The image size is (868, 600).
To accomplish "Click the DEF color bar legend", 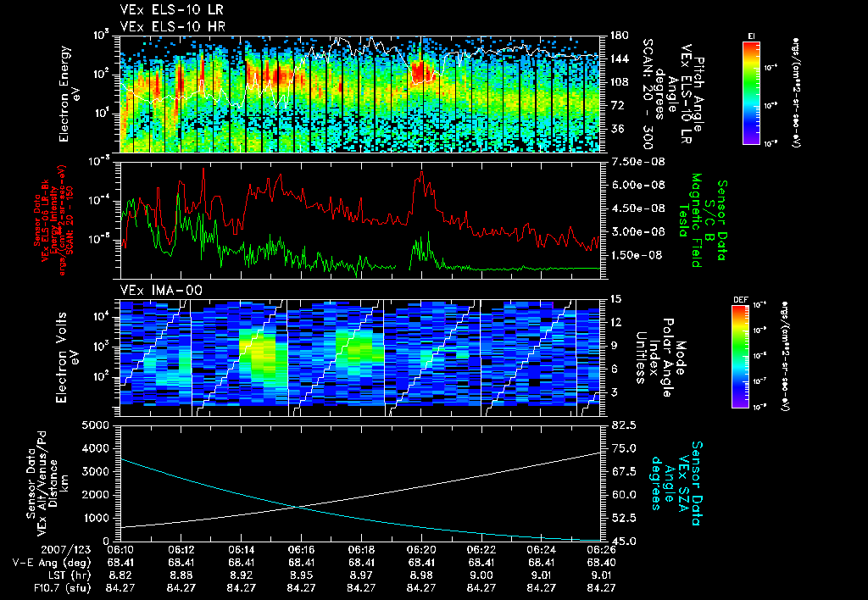I will pyautogui.click(x=740, y=357).
